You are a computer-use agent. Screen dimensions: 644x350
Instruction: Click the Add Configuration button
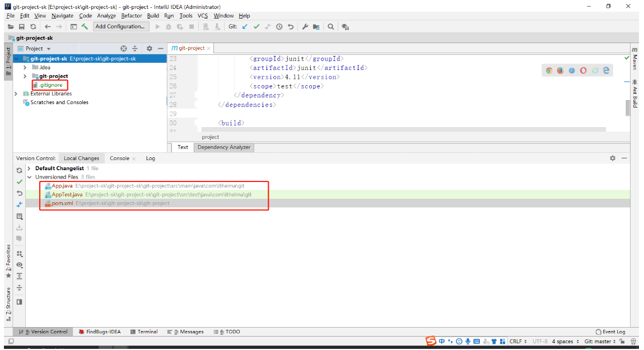pyautogui.click(x=120, y=26)
